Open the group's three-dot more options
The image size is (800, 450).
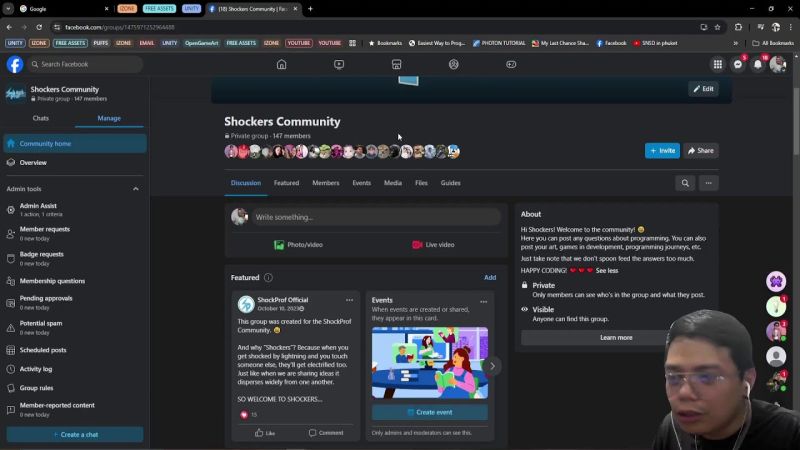tap(709, 183)
